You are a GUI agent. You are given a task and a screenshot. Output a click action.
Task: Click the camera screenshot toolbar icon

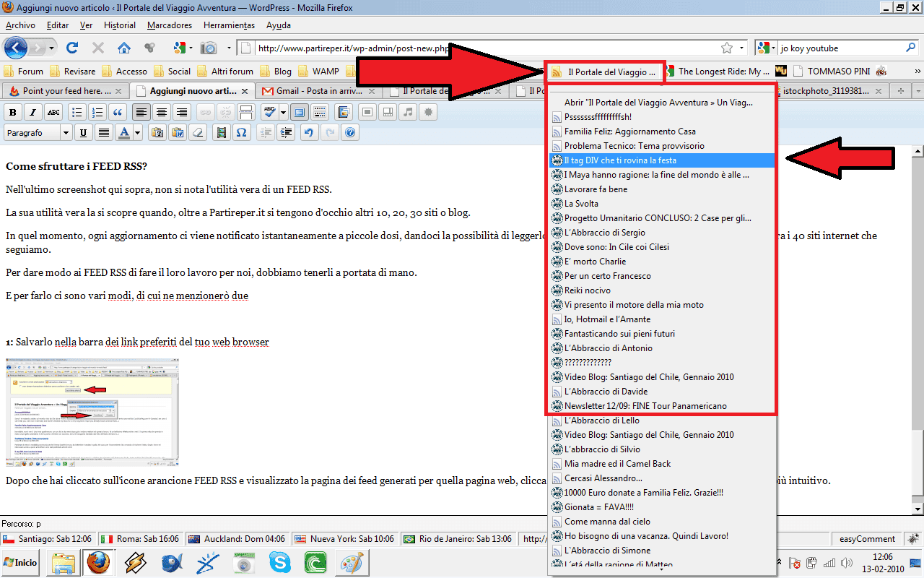coord(209,48)
